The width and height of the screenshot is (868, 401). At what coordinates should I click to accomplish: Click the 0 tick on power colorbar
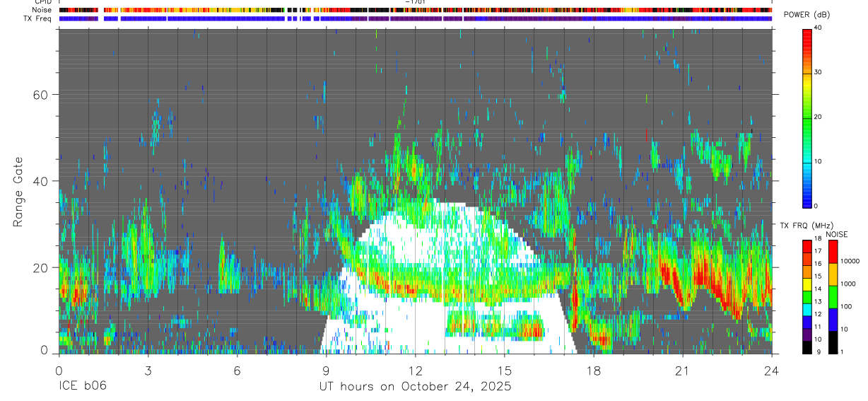(x=817, y=206)
